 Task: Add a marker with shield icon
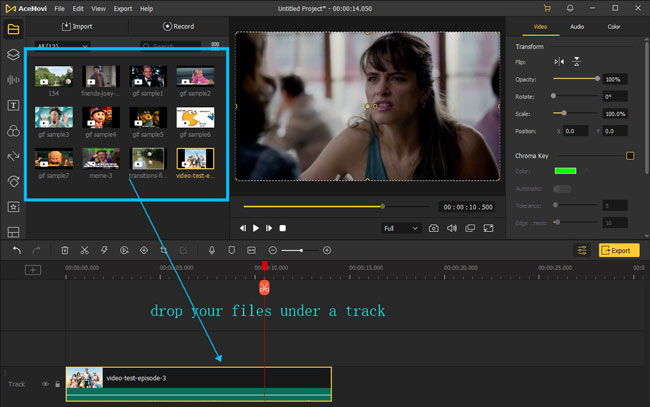click(x=232, y=250)
